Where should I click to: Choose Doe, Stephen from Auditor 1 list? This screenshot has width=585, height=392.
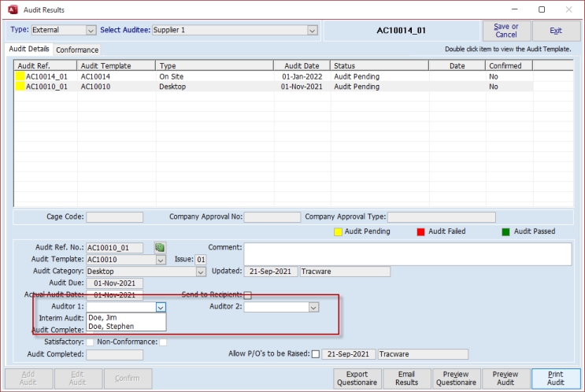pyautogui.click(x=111, y=326)
